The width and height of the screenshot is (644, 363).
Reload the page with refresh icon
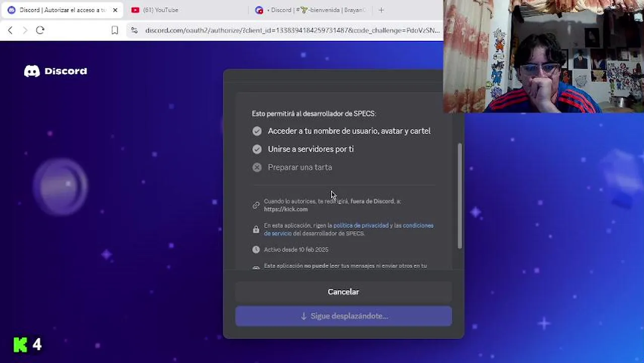click(x=40, y=30)
